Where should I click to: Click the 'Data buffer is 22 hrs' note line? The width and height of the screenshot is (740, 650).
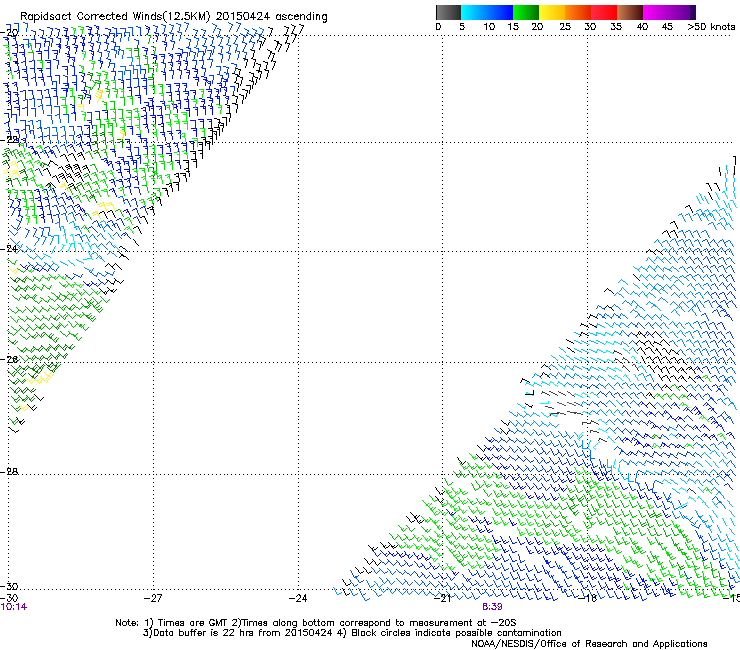tap(352, 633)
